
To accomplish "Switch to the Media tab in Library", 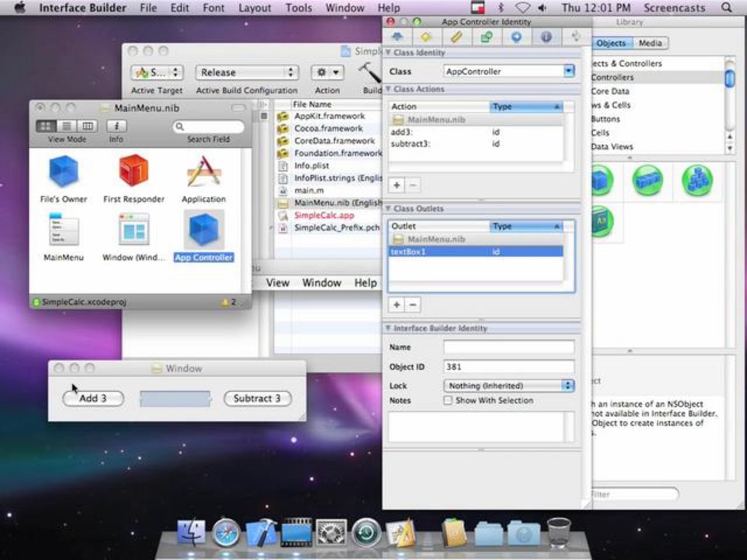I will pyautogui.click(x=650, y=43).
